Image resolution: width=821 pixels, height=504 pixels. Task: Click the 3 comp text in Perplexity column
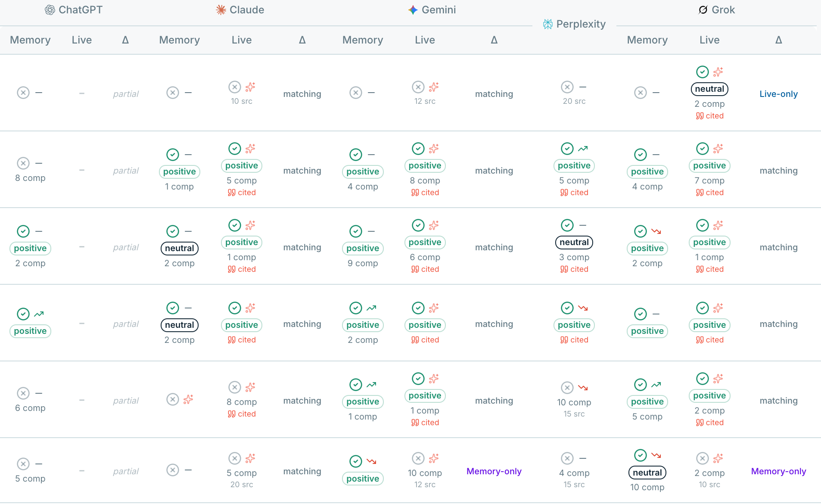point(574,257)
